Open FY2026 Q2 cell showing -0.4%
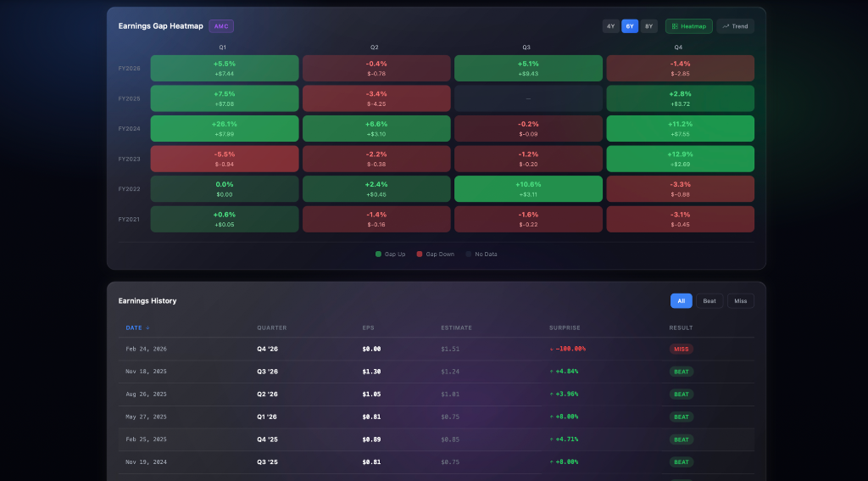This screenshot has height=481, width=868. pyautogui.click(x=376, y=68)
